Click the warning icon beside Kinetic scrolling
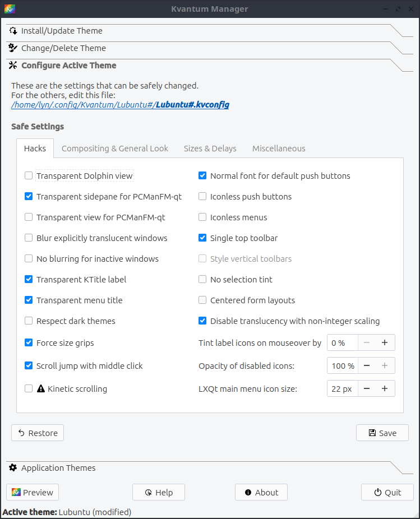 click(40, 388)
